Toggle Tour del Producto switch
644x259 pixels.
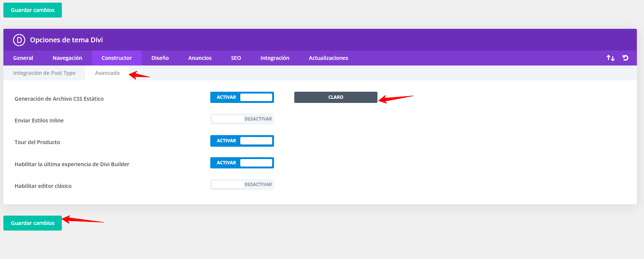(242, 141)
